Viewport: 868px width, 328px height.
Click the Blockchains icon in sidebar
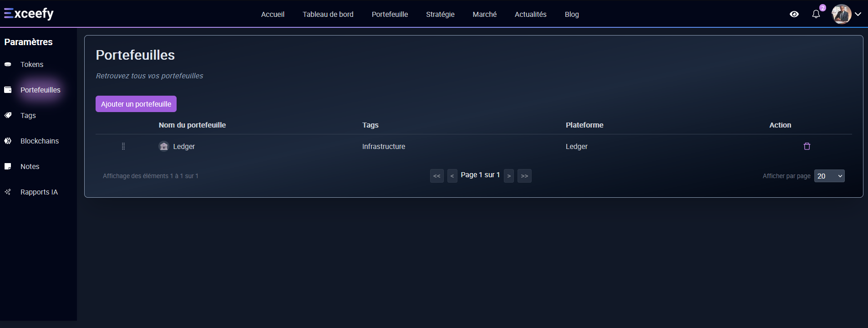click(8, 141)
